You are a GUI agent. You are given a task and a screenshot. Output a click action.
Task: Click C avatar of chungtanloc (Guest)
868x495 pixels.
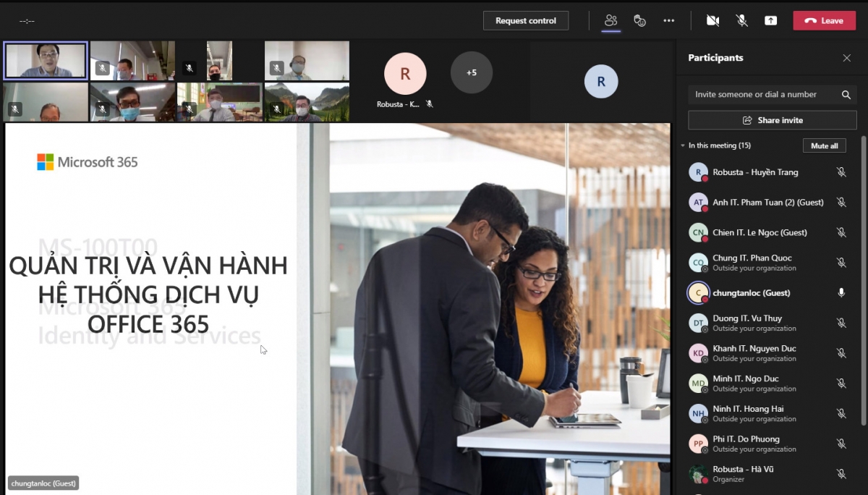point(698,292)
